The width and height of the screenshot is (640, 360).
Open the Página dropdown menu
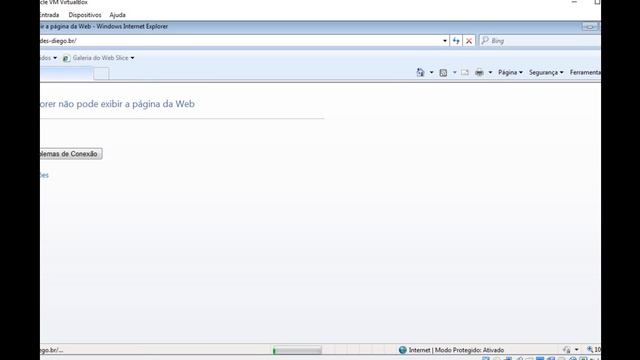pyautogui.click(x=510, y=72)
